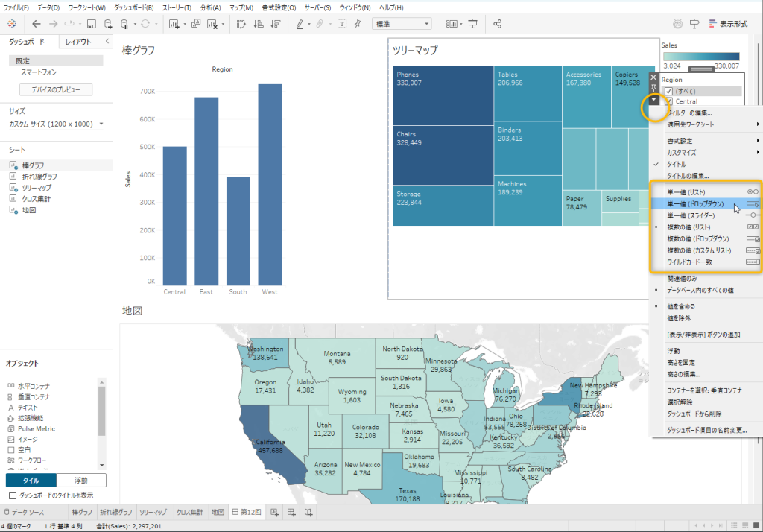This screenshot has width=763, height=532.
Task: Open presentation mode with the monitor icon
Action: click(x=472, y=24)
